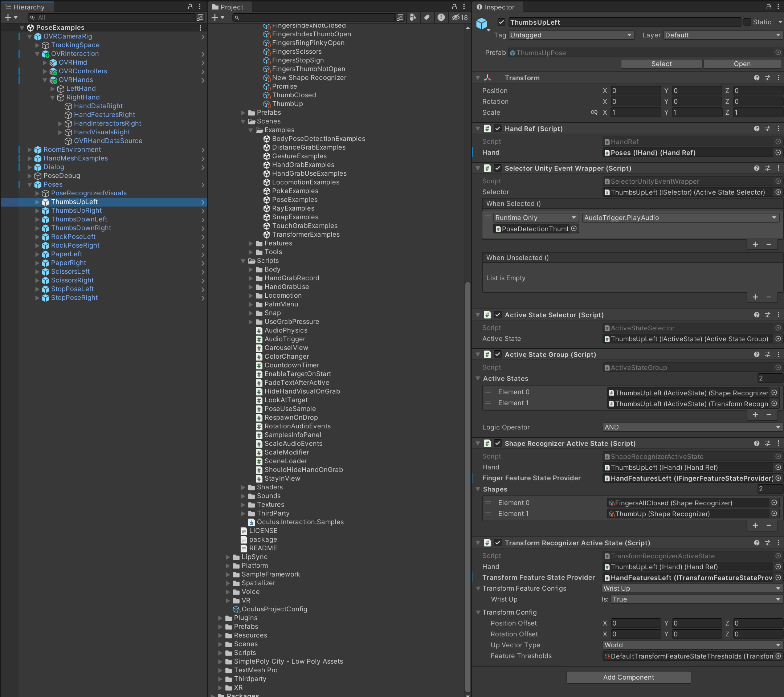The height and width of the screenshot is (697, 784).
Task: Click the Hierarchy search field
Action: pos(111,17)
